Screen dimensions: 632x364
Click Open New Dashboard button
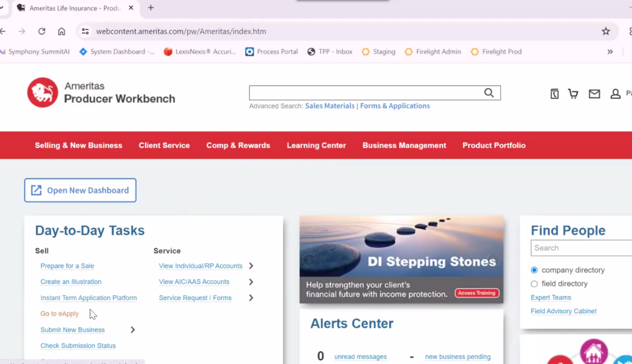(80, 190)
